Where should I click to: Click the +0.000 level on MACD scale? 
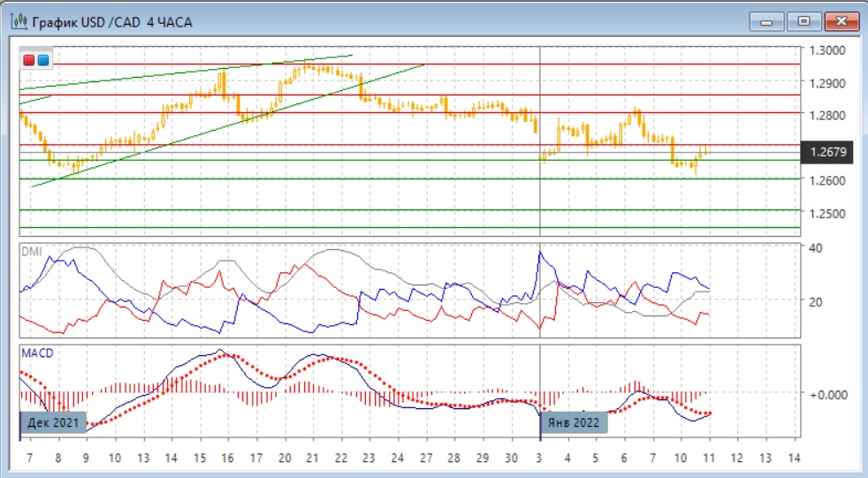pyautogui.click(x=827, y=394)
